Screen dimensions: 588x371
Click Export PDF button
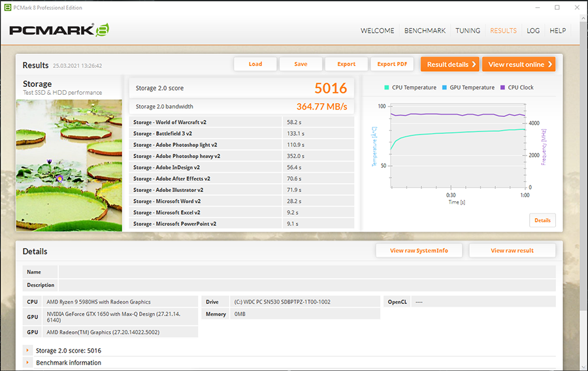click(x=392, y=64)
